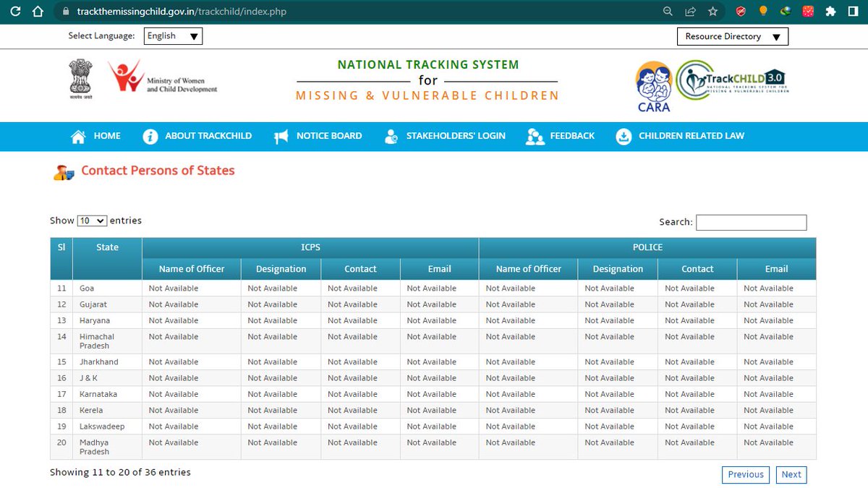This screenshot has width=868, height=488.
Task: Expand the Resource Directory dropdown
Action: click(733, 36)
